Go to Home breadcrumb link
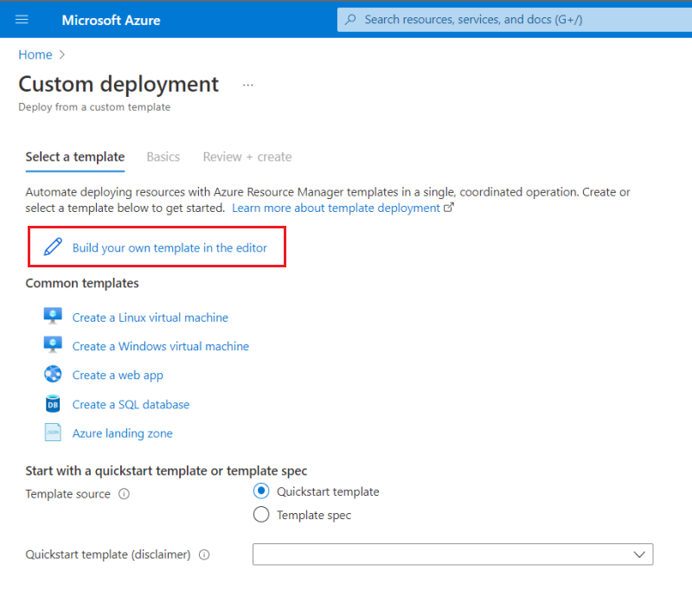The image size is (692, 616). coord(35,55)
